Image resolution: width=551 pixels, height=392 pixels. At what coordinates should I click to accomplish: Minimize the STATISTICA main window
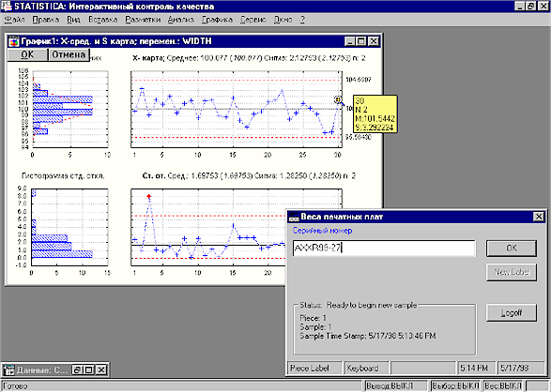pyautogui.click(x=520, y=6)
